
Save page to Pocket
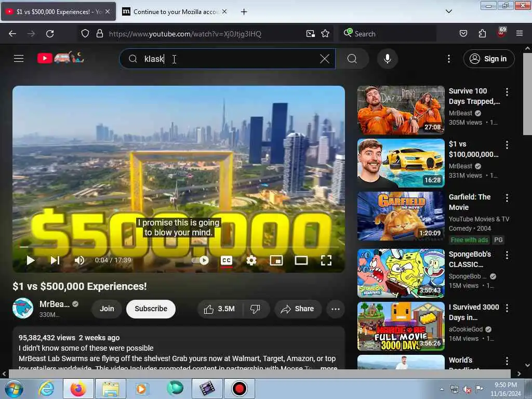[x=463, y=34]
